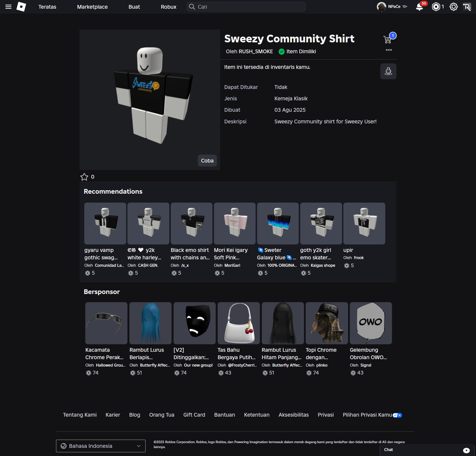Open the upir shirt thumbnail

coord(364,223)
